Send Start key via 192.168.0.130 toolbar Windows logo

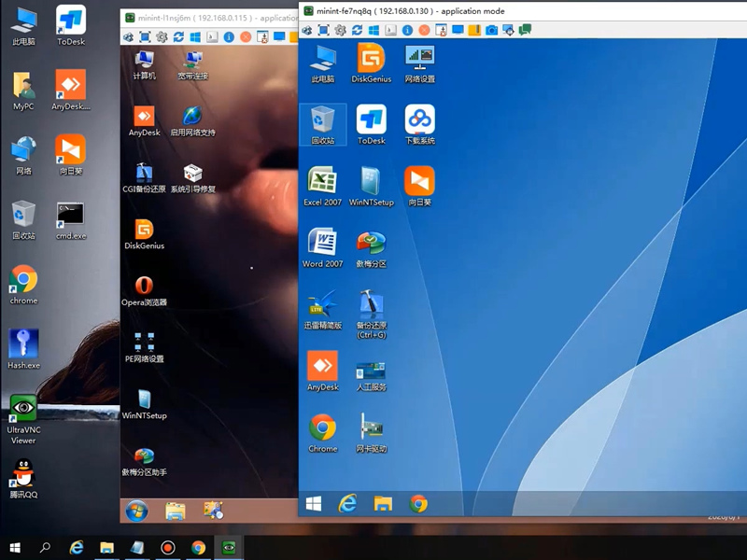tap(374, 30)
